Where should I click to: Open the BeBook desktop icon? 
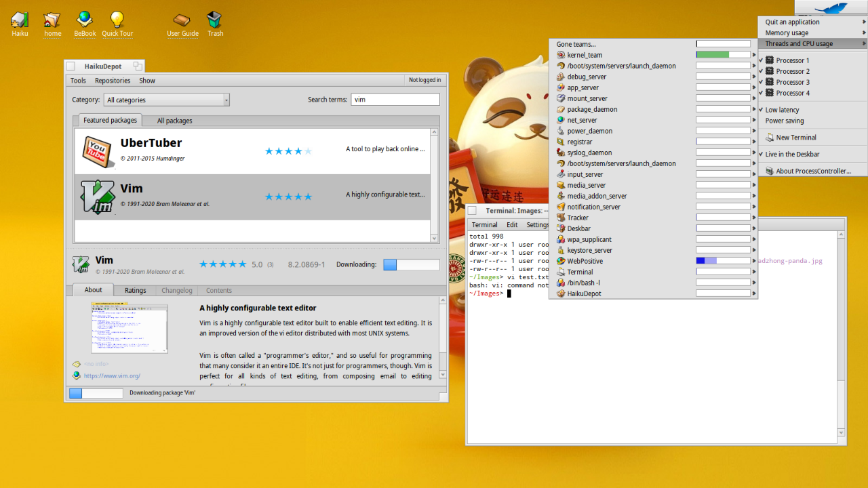[x=85, y=20]
